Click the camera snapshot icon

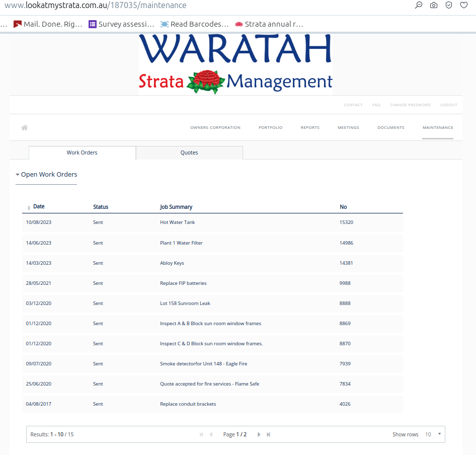click(x=434, y=5)
